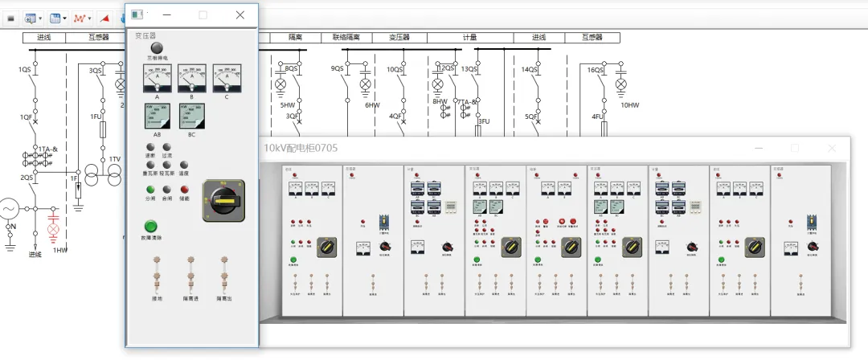Click the blue breaker in the first 互感器 cabinet
The image size is (868, 360).
coord(384,222)
